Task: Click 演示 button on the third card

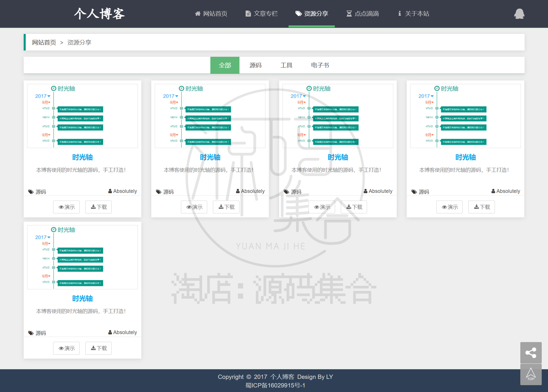Action: (322, 207)
